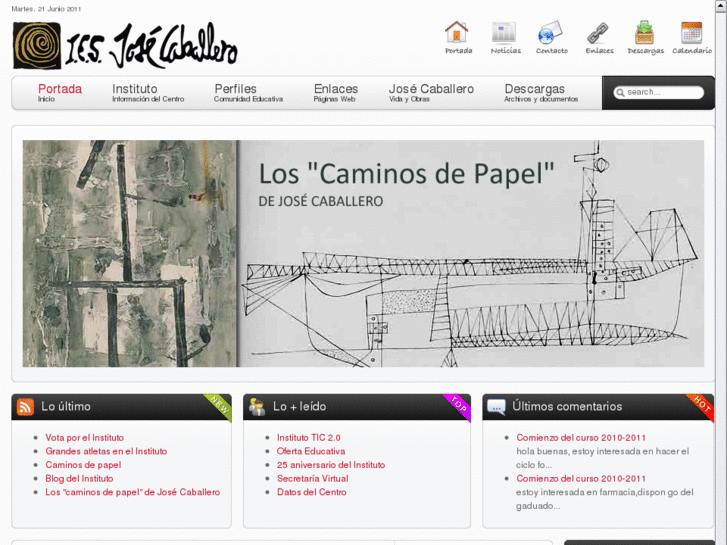Open the Descargas Archivos y documentos menu
Image resolution: width=727 pixels, height=545 pixels.
(541, 92)
